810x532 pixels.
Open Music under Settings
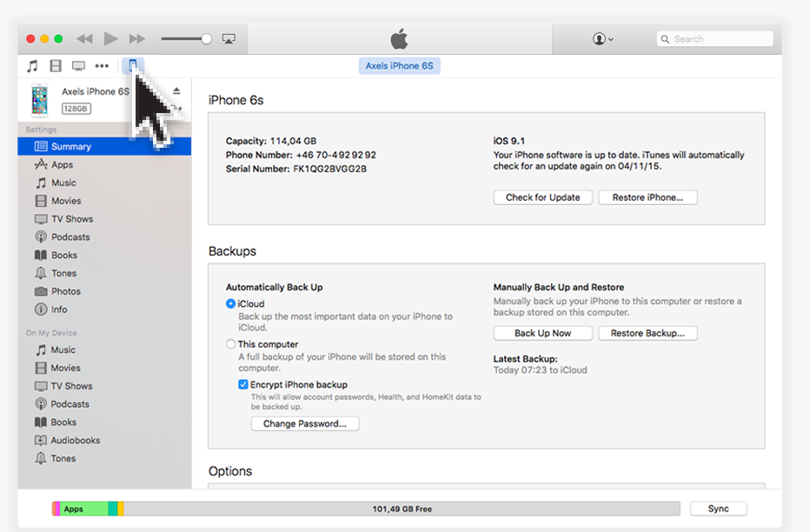104,183
